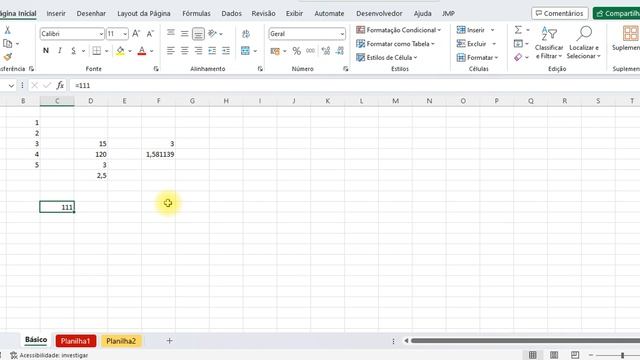
Task: Switch to Normal view icon
Action: [x=533, y=355]
